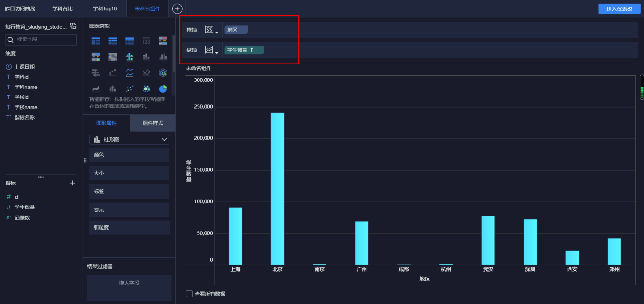Select the partitioned column chart icon
Viewport: 644px width, 304px height.
click(x=129, y=57)
